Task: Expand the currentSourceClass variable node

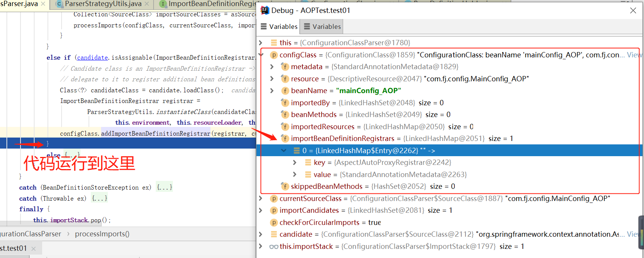Action: tap(261, 198)
